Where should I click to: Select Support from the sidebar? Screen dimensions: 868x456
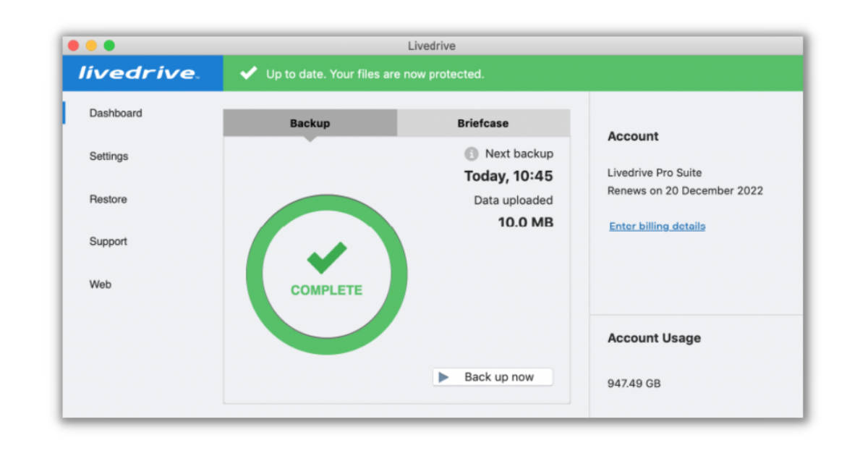109,242
